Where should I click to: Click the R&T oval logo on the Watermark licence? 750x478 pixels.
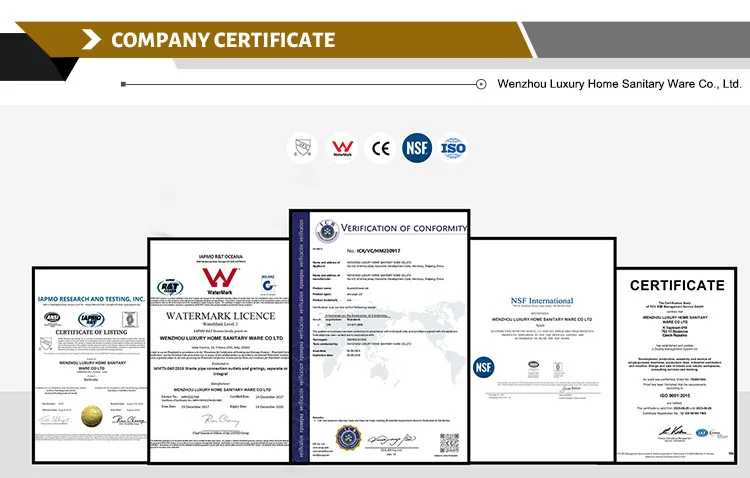(x=170, y=287)
